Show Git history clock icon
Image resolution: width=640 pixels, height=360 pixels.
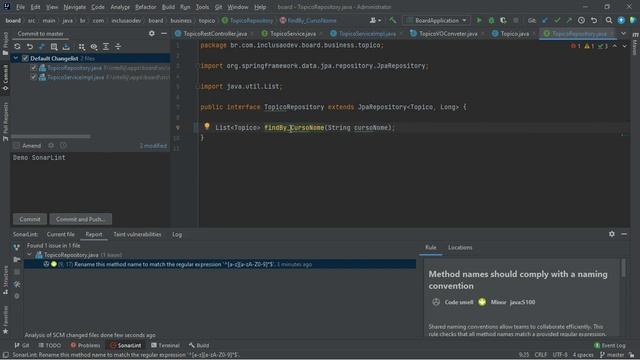[582, 20]
